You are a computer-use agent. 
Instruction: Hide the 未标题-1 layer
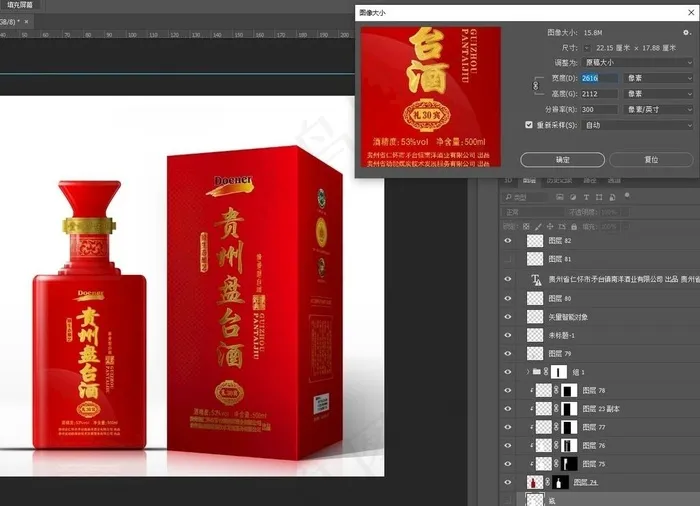tap(508, 335)
